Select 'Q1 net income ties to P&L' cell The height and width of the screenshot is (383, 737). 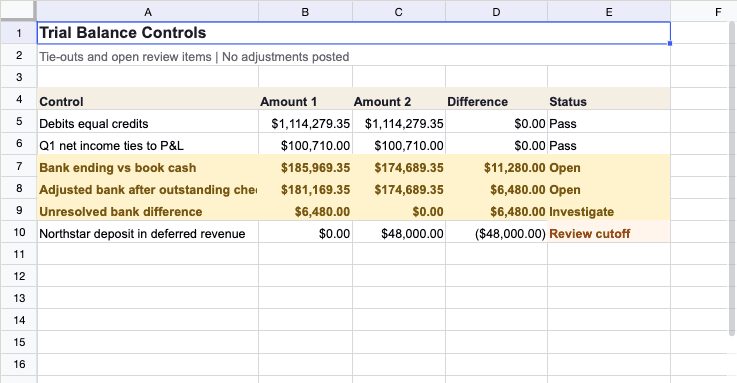click(x=148, y=143)
